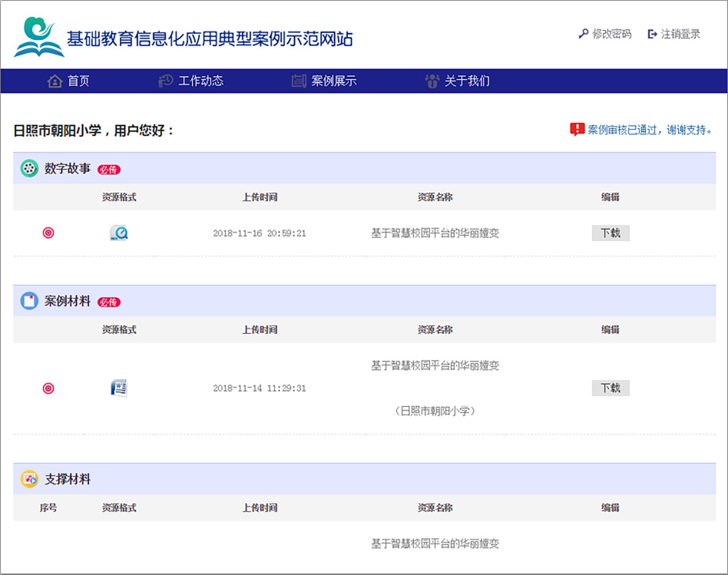728x575 pixels.
Task: Click the red target icon in 案例材料 row
Action: 48,388
